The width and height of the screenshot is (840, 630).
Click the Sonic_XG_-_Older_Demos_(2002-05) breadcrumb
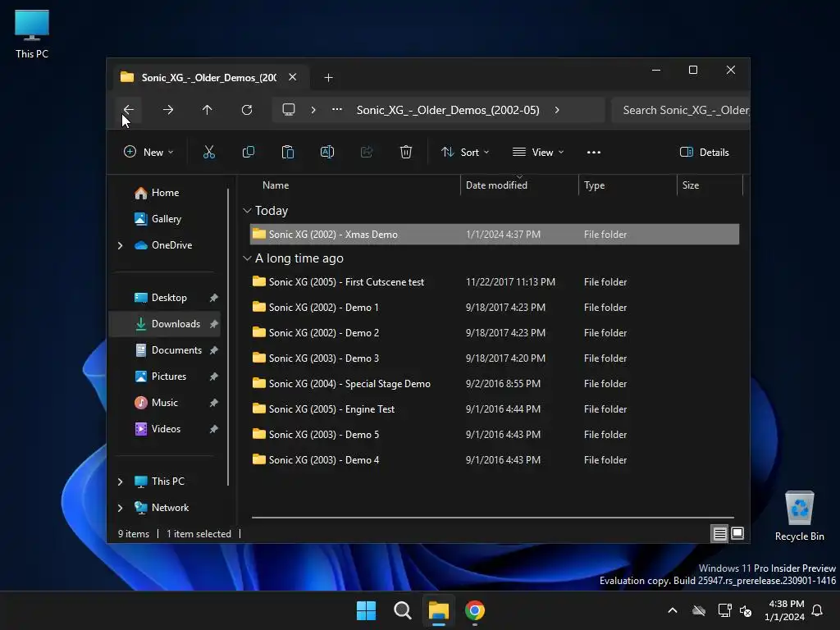(x=448, y=110)
